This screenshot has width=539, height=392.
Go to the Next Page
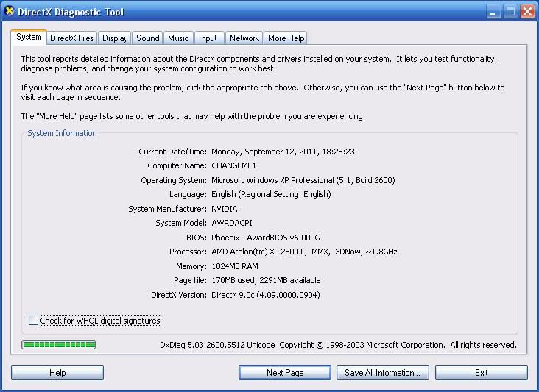[x=285, y=373]
